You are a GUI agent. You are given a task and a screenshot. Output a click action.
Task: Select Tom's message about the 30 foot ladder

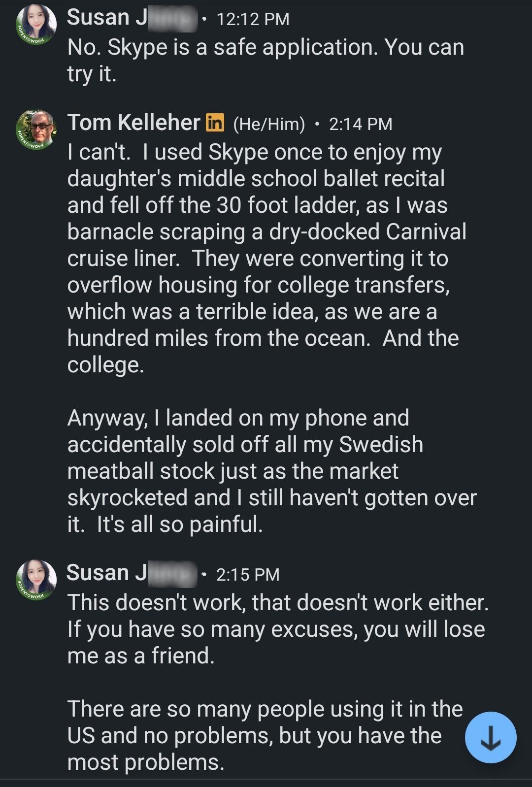click(267, 259)
